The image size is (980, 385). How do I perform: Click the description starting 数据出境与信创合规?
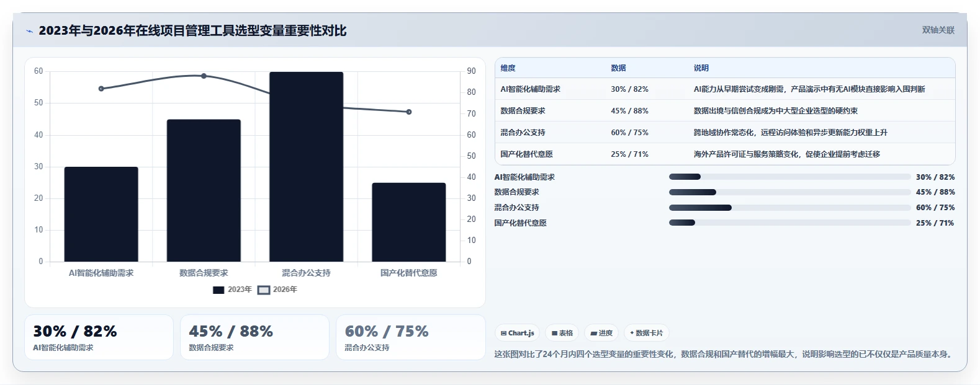(x=776, y=111)
